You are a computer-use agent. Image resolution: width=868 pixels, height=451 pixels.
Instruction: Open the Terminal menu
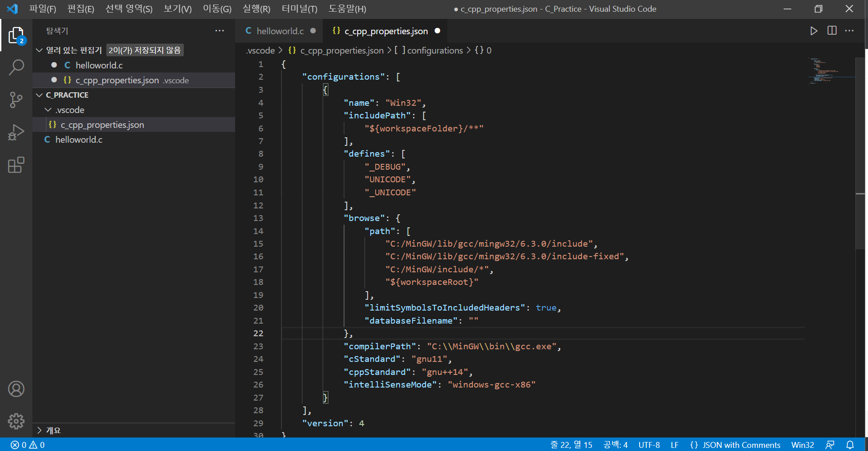click(300, 9)
